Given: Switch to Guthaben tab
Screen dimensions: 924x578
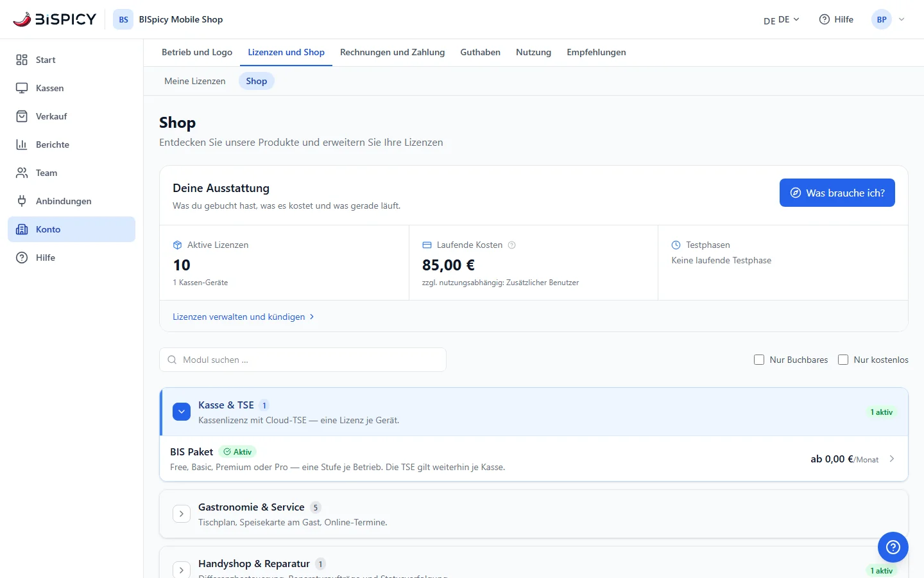Looking at the screenshot, I should point(481,52).
